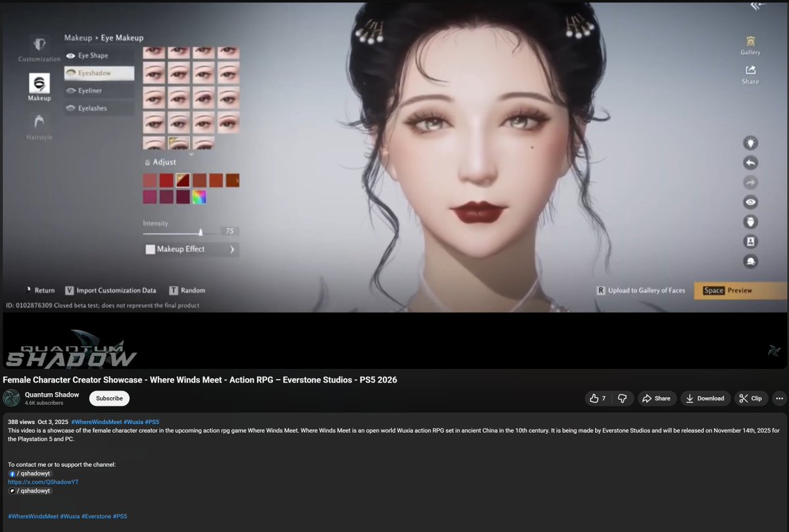Click the undo arrow icon
This screenshot has width=789, height=532.
click(x=750, y=162)
